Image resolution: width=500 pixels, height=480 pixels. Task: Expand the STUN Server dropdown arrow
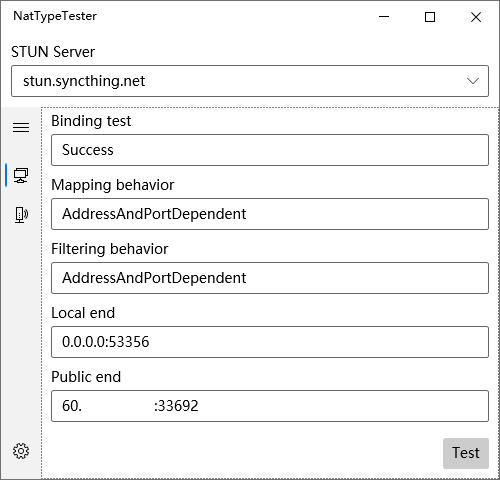point(473,81)
